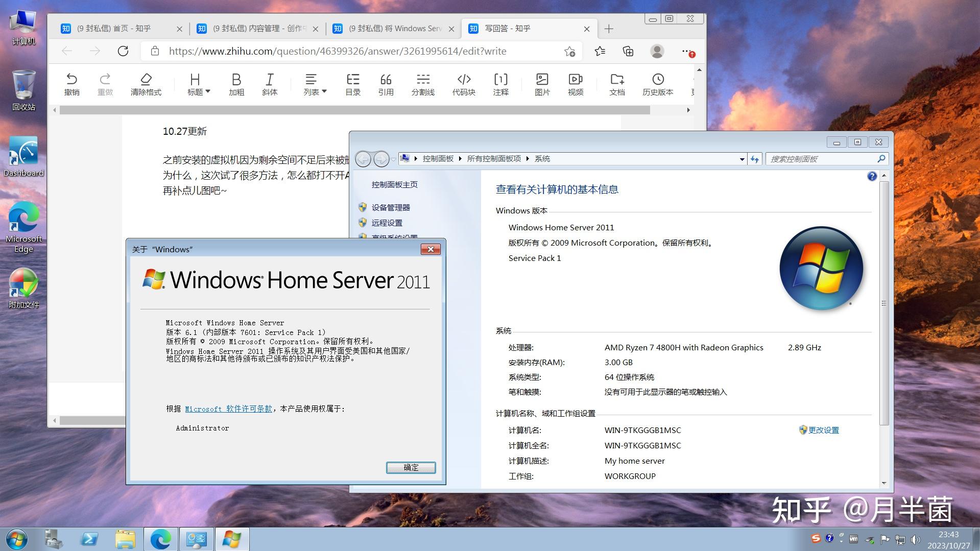This screenshot has height=551, width=980.
Task: Switch to Edge in the taskbar
Action: 161,539
